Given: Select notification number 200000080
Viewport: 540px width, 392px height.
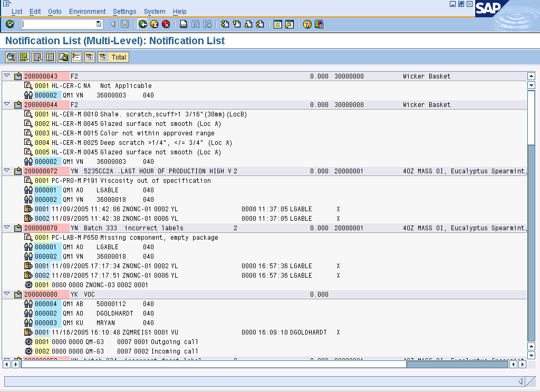Looking at the screenshot, I should click(41, 294).
